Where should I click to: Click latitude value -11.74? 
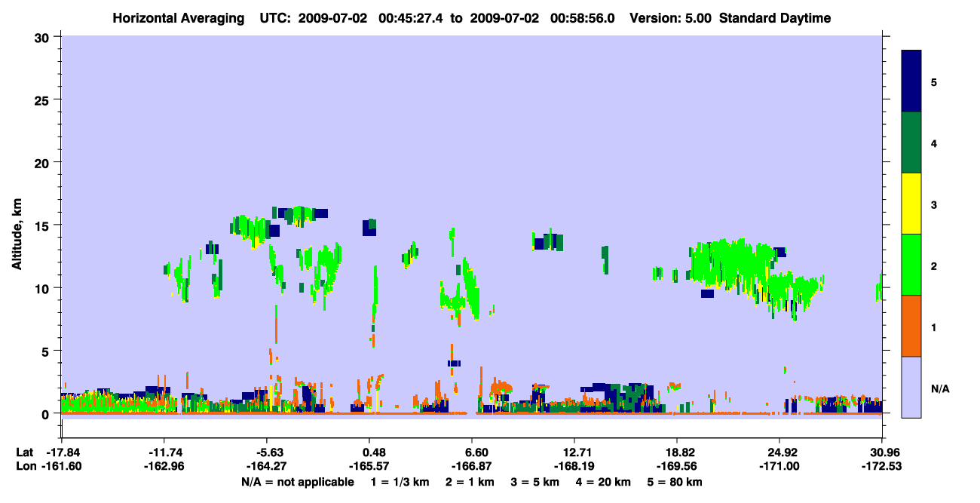164,452
